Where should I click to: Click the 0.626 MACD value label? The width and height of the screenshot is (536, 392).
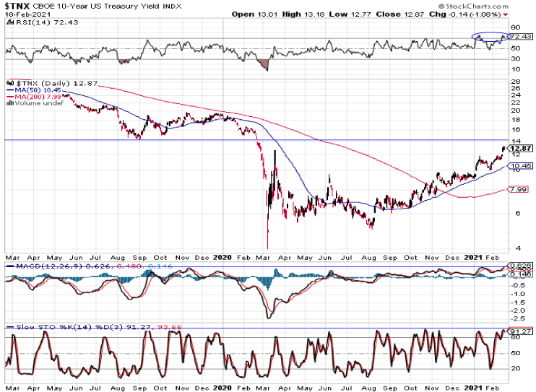pyautogui.click(x=521, y=266)
